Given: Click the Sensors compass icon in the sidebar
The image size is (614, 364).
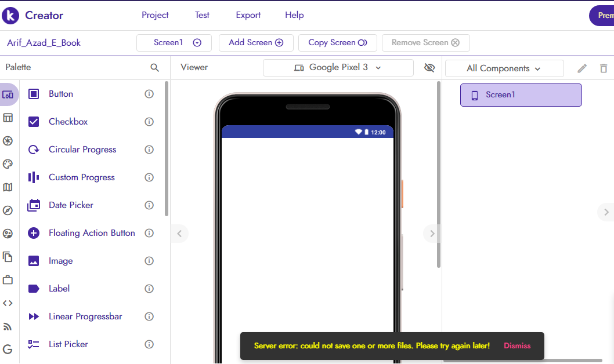Looking at the screenshot, I should coord(8,210).
